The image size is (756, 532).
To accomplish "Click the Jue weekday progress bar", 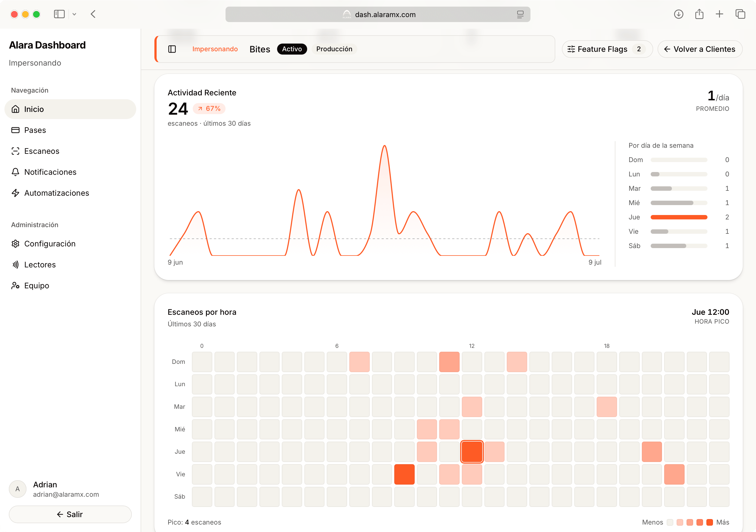I will [x=679, y=217].
